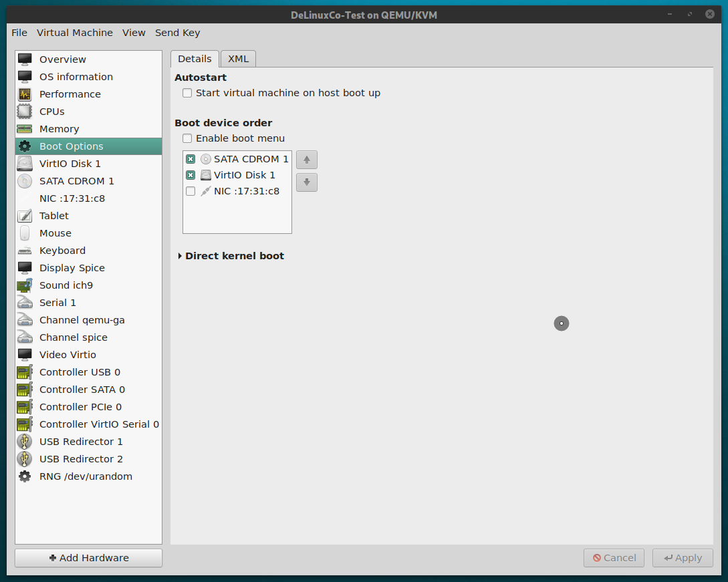This screenshot has height=582, width=728.
Task: Click the Tablet pen icon
Action: click(25, 216)
